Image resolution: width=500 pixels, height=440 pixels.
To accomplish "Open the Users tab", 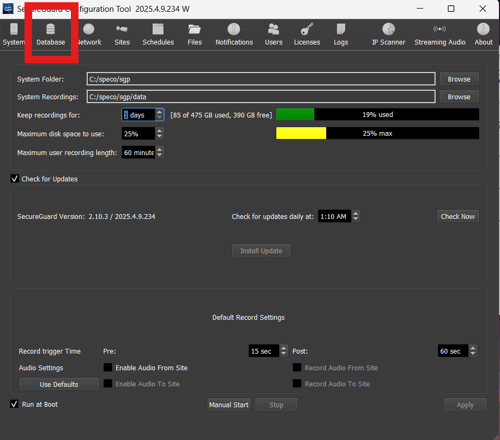I will [274, 34].
